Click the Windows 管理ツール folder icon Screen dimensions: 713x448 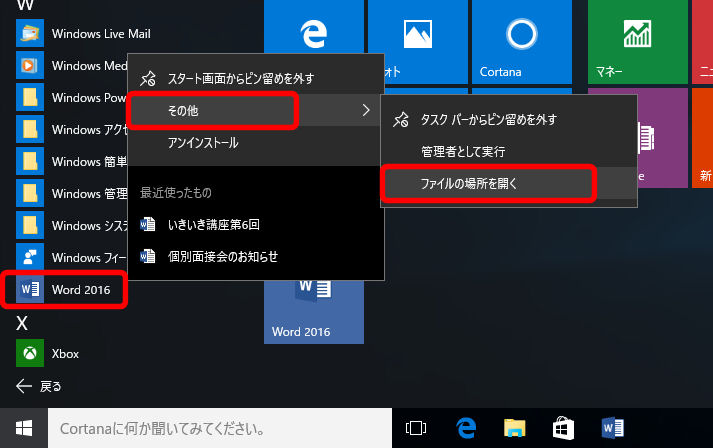coord(30,193)
